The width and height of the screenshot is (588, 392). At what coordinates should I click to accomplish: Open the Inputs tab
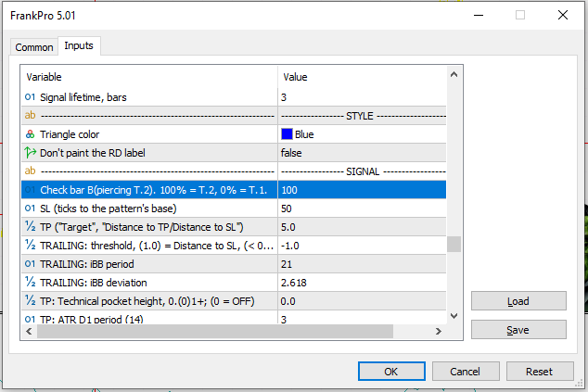[79, 46]
